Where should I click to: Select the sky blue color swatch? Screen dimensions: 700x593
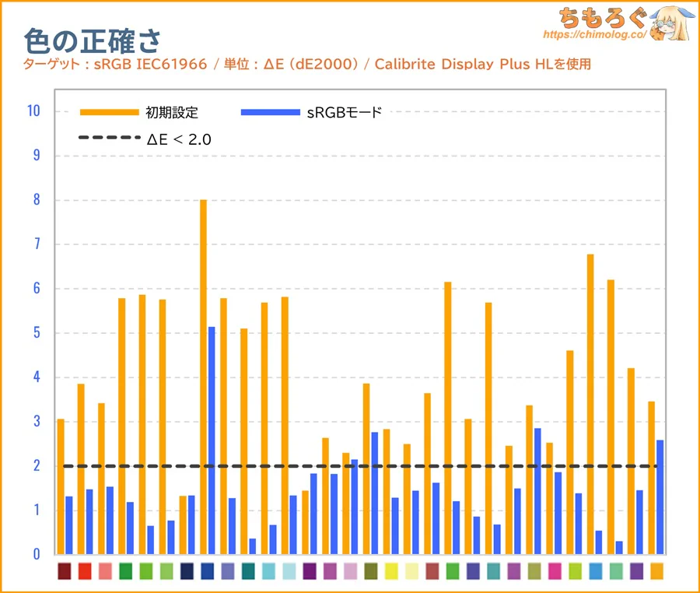(x=595, y=571)
